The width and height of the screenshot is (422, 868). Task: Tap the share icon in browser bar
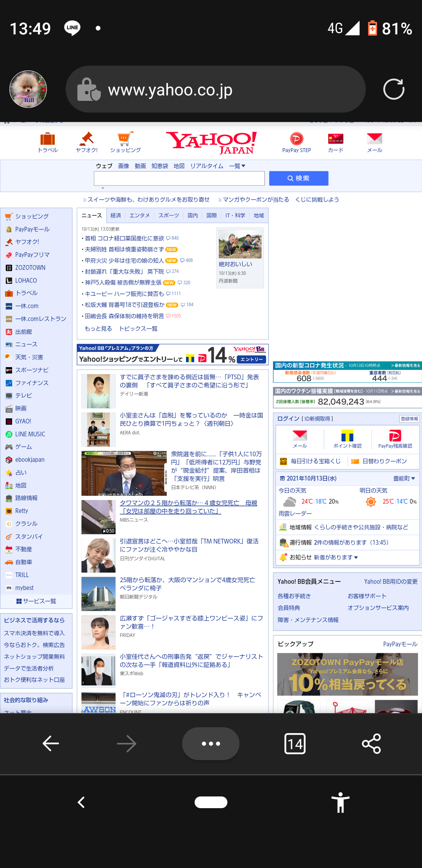(371, 744)
